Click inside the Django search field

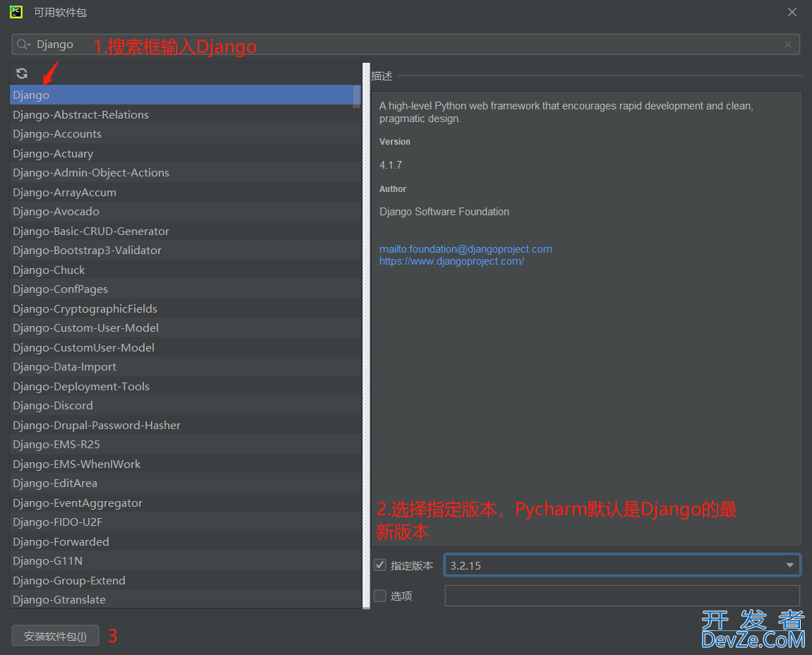point(406,44)
